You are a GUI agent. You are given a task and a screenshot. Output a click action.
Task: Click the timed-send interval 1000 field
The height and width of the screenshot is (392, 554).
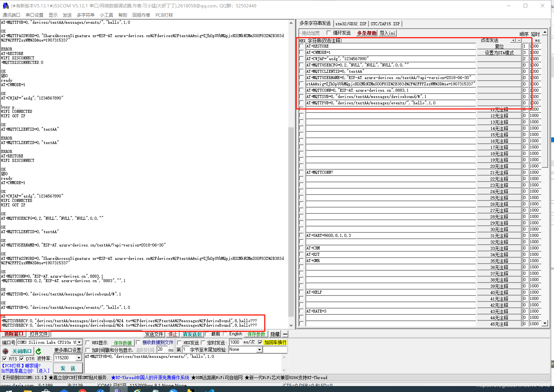pyautogui.click(x=235, y=342)
